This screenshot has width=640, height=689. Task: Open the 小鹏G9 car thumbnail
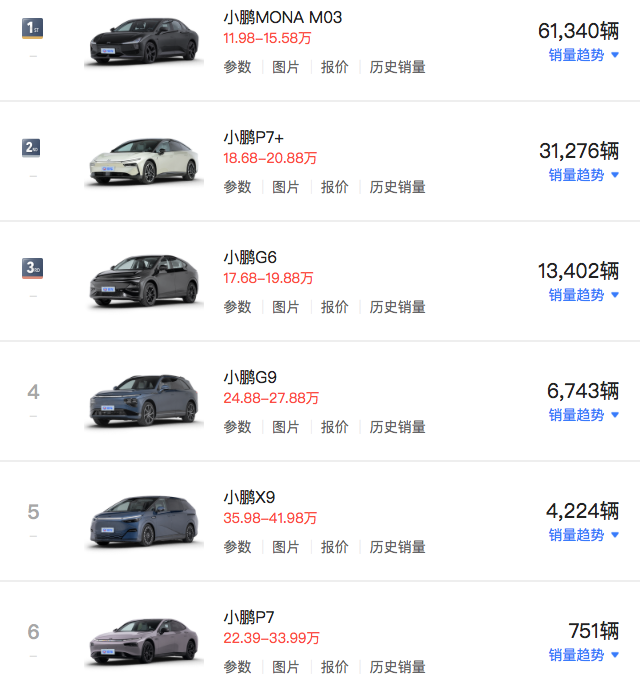(144, 401)
